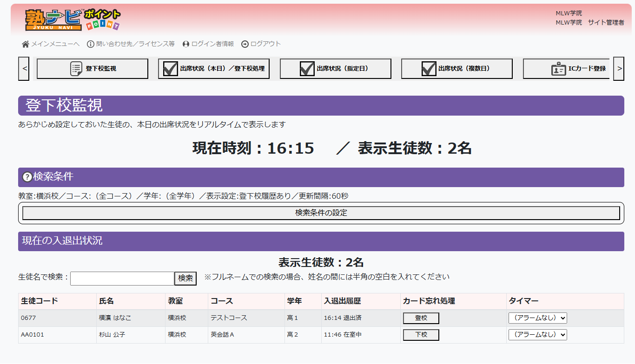
Task: Click the left scroll arrow on the toolbar
Action: [24, 68]
